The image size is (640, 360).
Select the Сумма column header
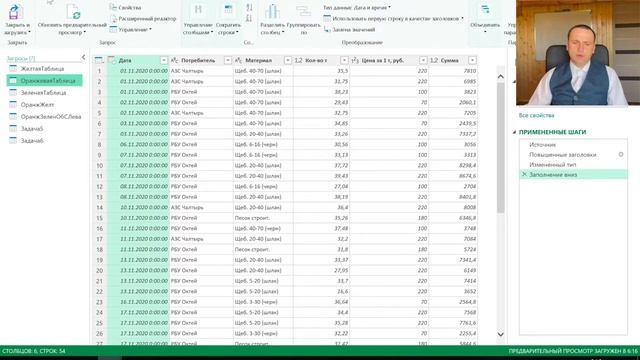pyautogui.click(x=453, y=60)
